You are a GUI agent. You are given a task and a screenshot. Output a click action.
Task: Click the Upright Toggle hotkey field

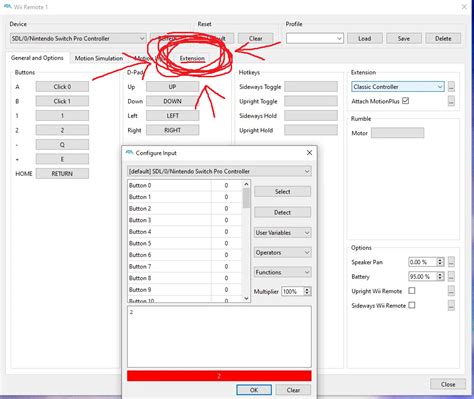point(311,101)
